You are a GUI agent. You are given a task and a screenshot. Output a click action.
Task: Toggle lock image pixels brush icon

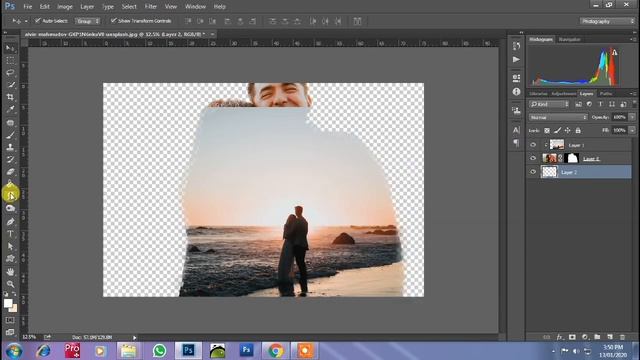pyautogui.click(x=557, y=131)
